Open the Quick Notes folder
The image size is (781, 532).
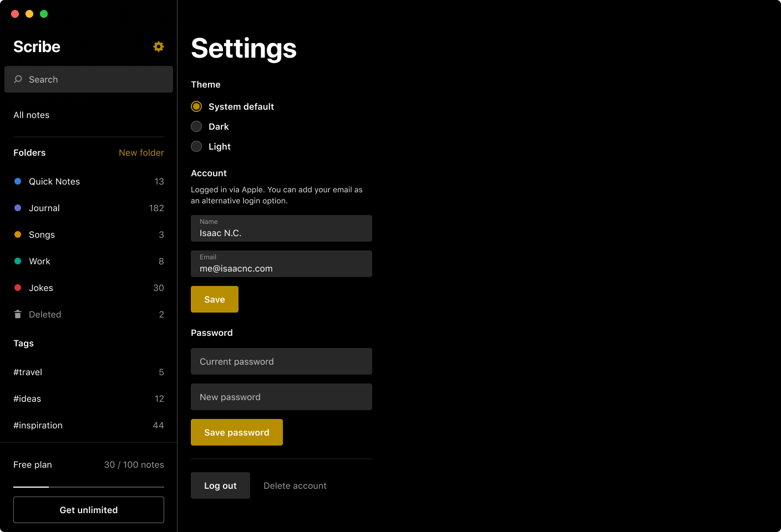pos(89,181)
